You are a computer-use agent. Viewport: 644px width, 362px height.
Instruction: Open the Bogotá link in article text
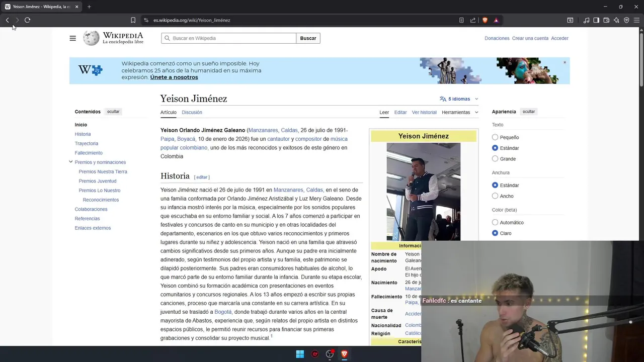click(x=223, y=312)
